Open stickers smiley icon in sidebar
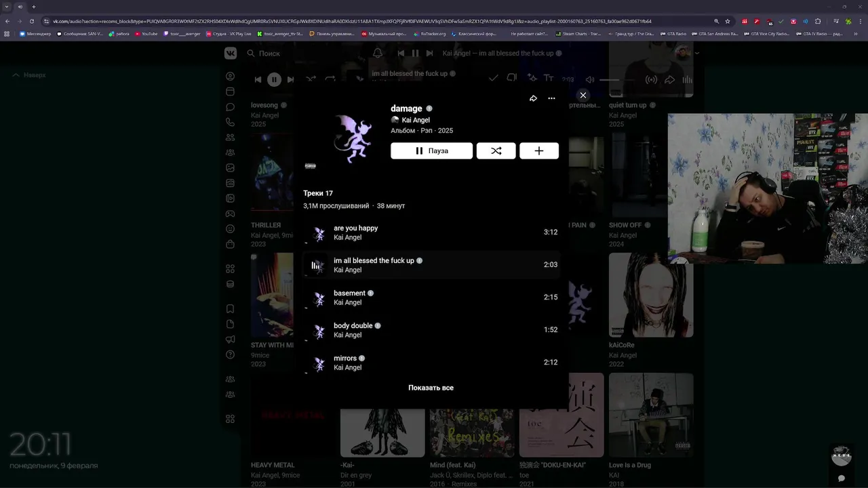868x488 pixels. [231, 229]
